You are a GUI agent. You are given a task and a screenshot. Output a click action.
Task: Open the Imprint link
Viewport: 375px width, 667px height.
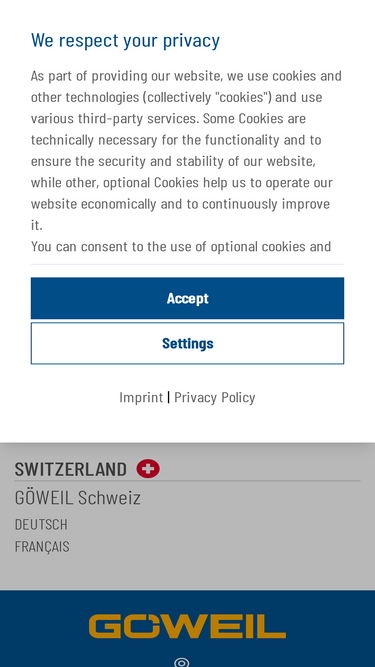pos(141,397)
